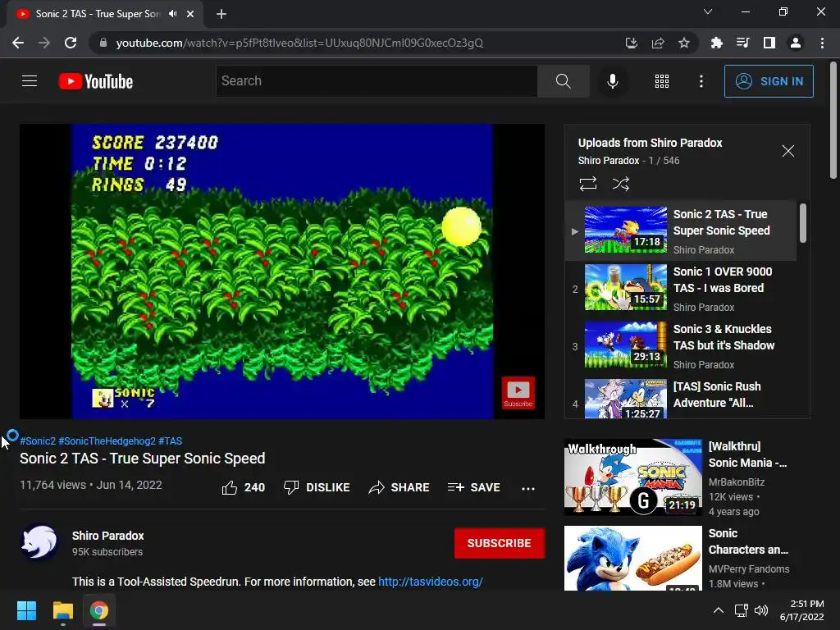The width and height of the screenshot is (840, 630).
Task: Select the Sonic 2 TAS browser tab
Action: tap(104, 14)
